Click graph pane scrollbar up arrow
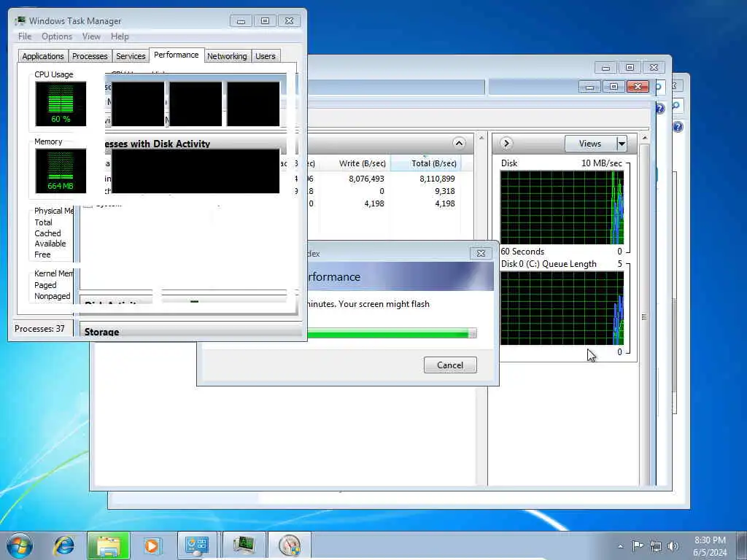 point(645,138)
